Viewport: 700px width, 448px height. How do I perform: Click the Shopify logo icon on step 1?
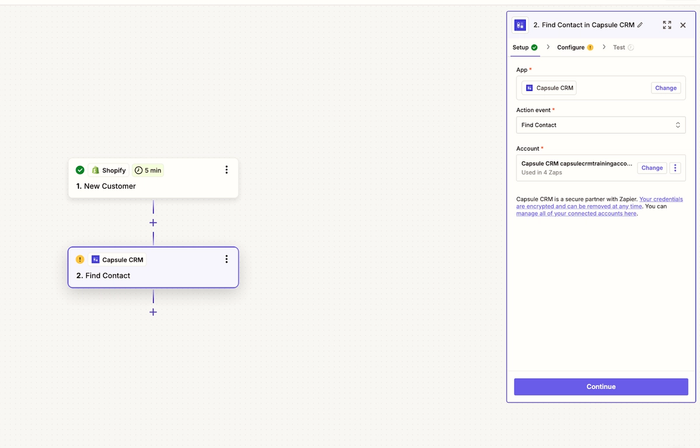[95, 170]
